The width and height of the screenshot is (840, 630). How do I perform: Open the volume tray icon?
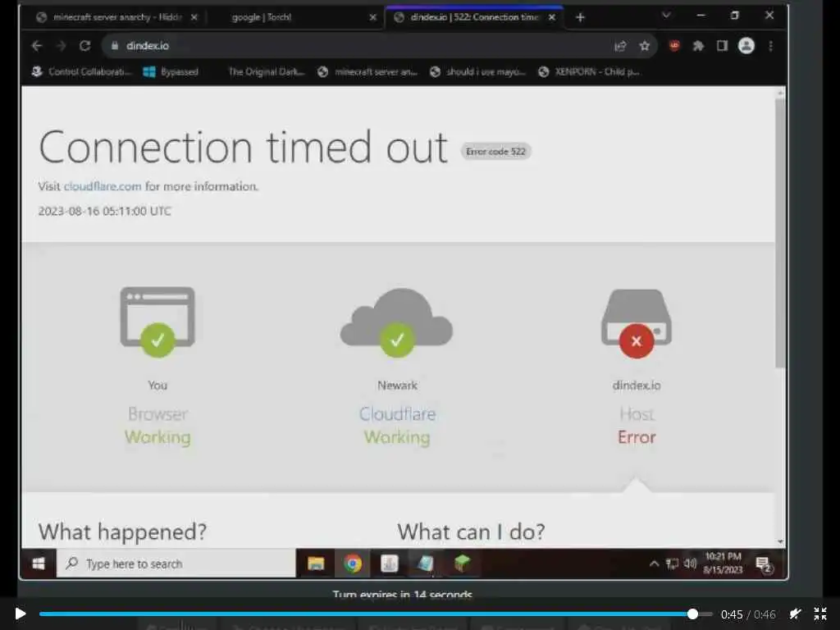tap(690, 564)
